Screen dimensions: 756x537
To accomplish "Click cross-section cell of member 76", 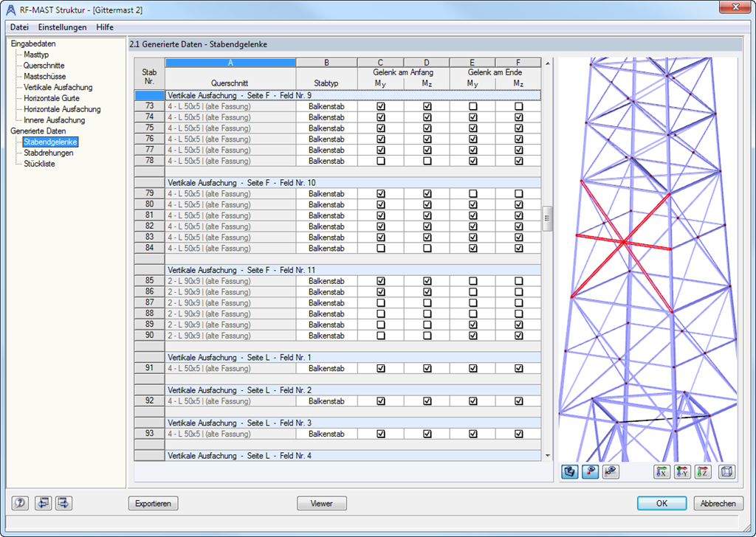I will (230, 139).
